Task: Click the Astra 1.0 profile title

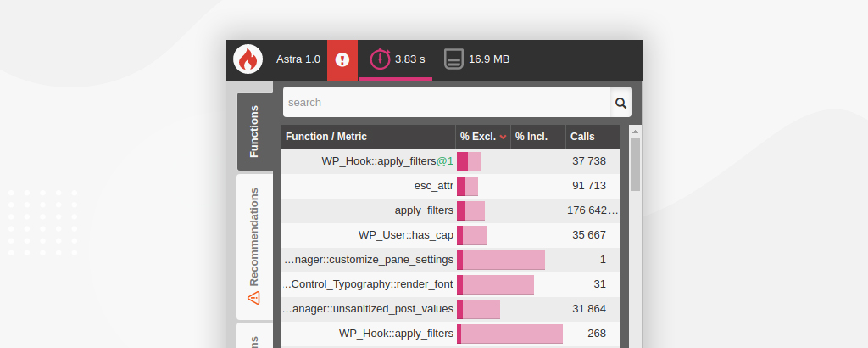Action: click(298, 59)
